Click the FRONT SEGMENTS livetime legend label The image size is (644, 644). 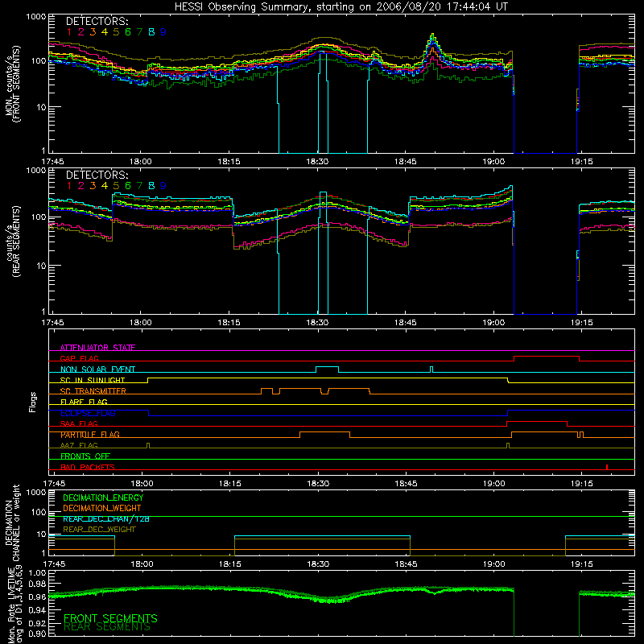[x=110, y=618]
